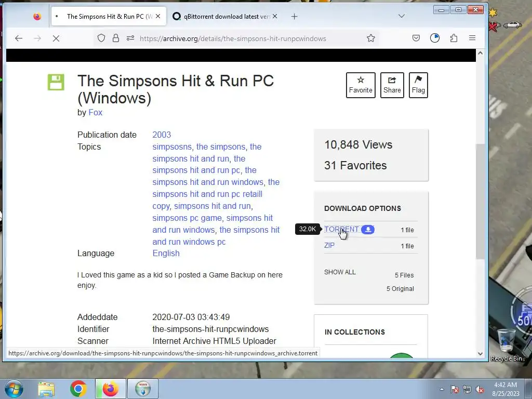Bookmark this page with the star icon
The width and height of the screenshot is (532, 399).
click(371, 38)
